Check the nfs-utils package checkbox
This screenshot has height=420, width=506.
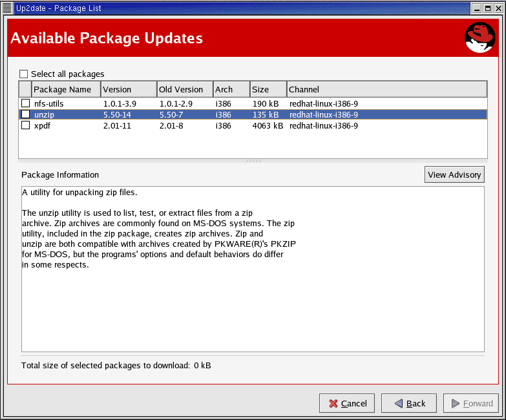coord(25,103)
